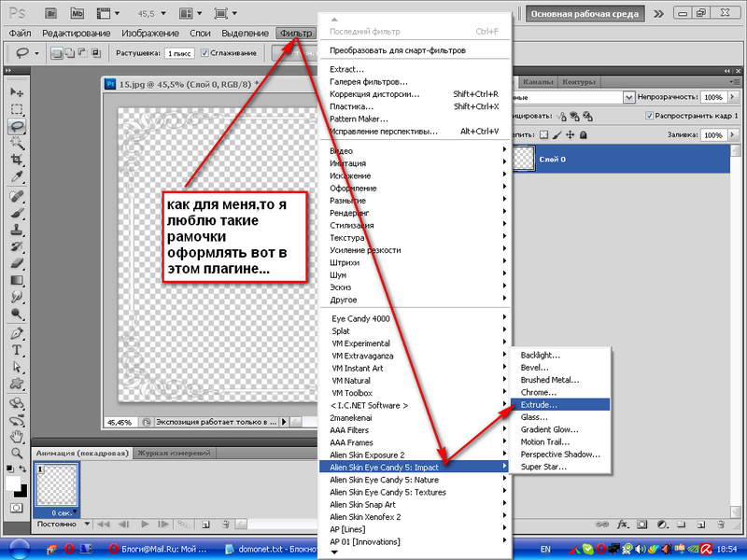This screenshot has height=560, width=747.
Task: Toggle the Сглаживание checkbox
Action: tap(204, 53)
